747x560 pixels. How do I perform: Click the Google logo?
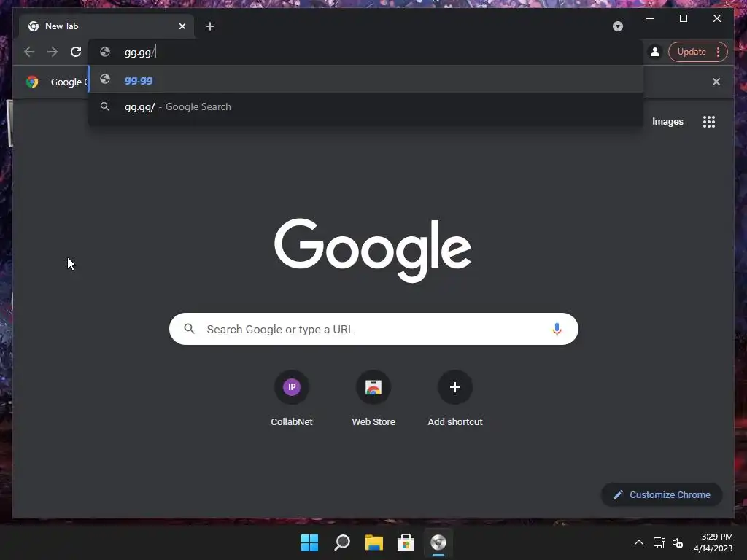[x=373, y=250]
